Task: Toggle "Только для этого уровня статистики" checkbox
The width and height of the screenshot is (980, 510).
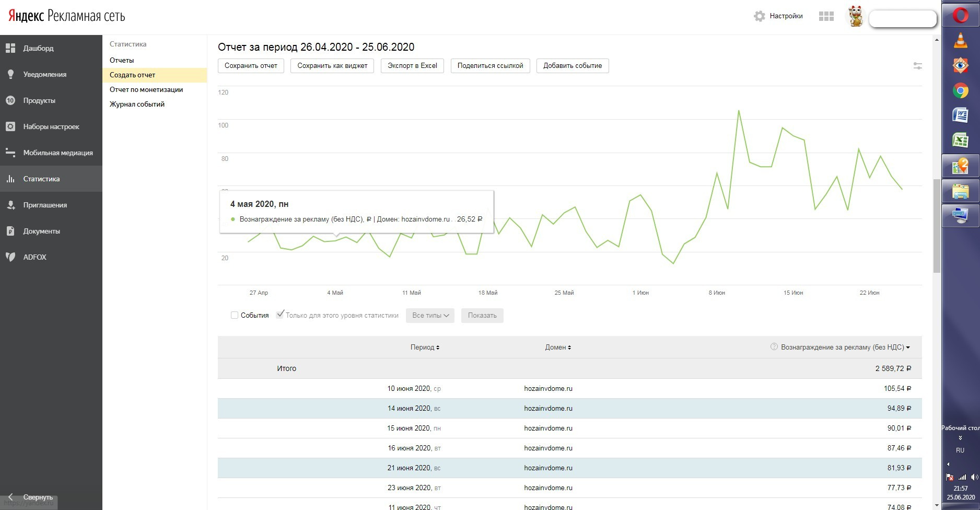Action: [x=280, y=315]
